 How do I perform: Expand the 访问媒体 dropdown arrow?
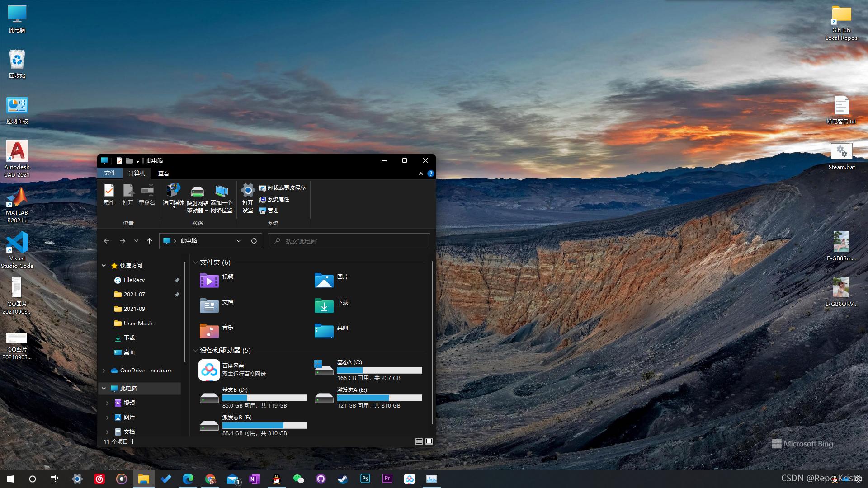click(173, 208)
